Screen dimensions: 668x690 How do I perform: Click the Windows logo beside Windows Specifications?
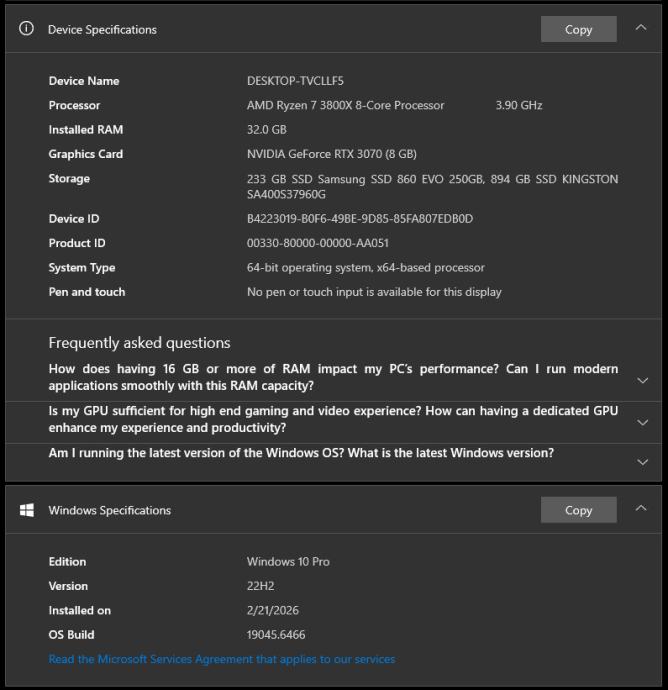pyautogui.click(x=27, y=510)
